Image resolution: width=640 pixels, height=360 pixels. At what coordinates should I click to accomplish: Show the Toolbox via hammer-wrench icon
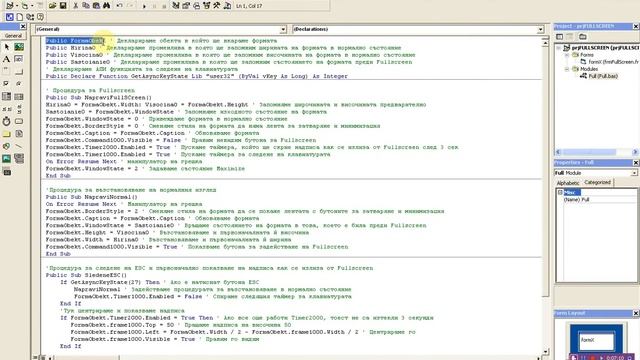pos(217,6)
